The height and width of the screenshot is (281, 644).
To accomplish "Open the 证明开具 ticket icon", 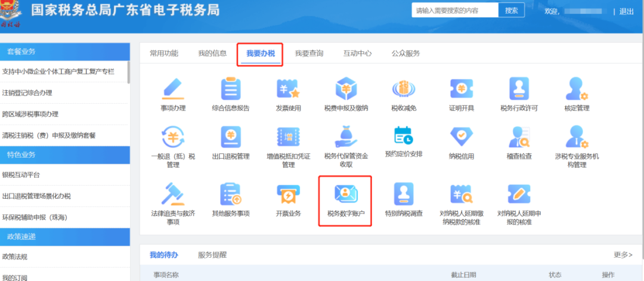I will 461,89.
